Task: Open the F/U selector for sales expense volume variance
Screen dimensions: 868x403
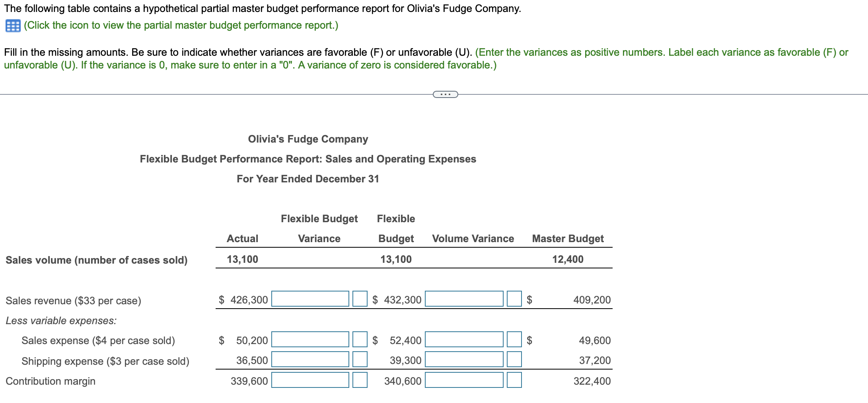Action: [x=514, y=340]
